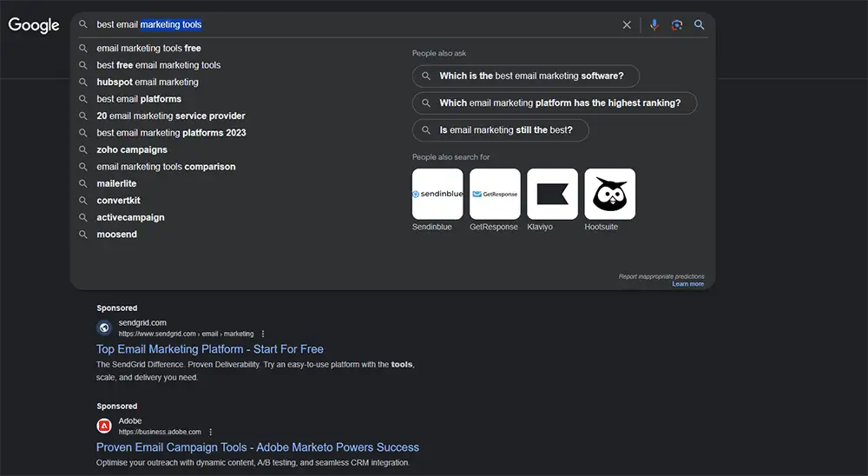
Task: Click magnifier icon beside 'best email marketing platforms 2023'
Action: pyautogui.click(x=83, y=133)
